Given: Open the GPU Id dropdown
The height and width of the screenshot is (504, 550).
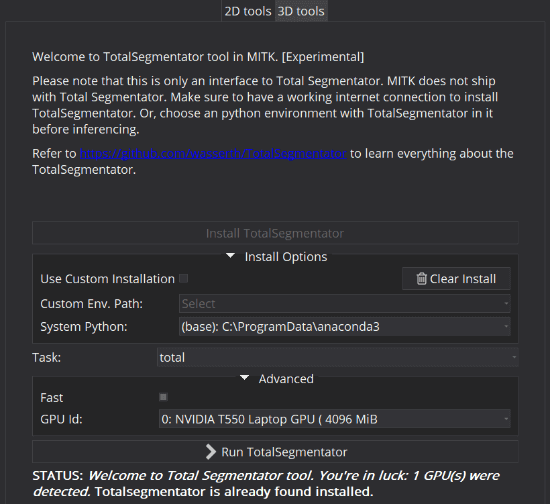Looking at the screenshot, I should [x=335, y=419].
